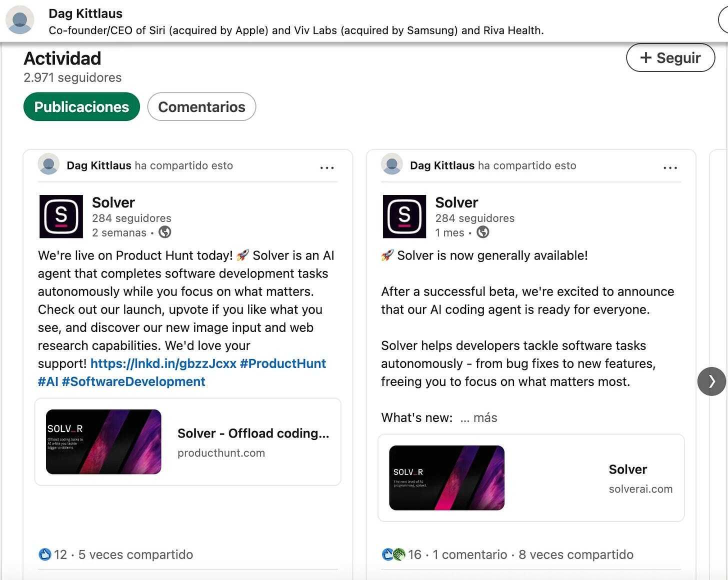Switch to the Comentarios tab

pyautogui.click(x=201, y=106)
